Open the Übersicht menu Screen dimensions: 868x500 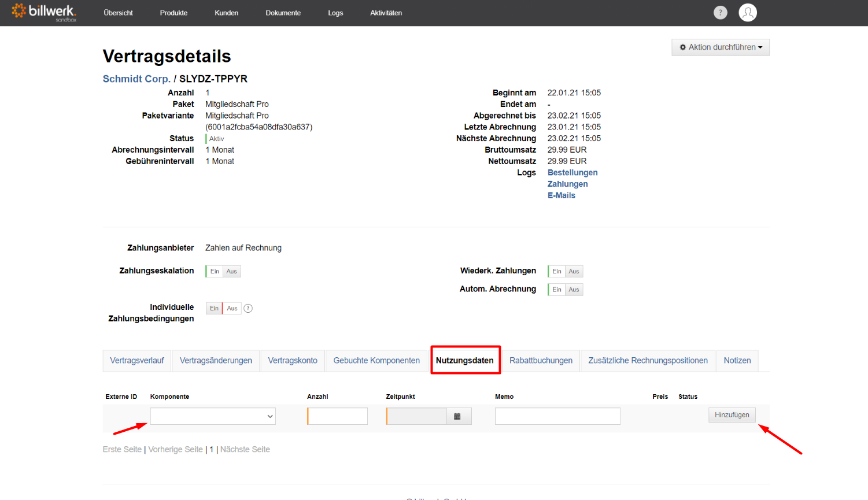(x=118, y=13)
